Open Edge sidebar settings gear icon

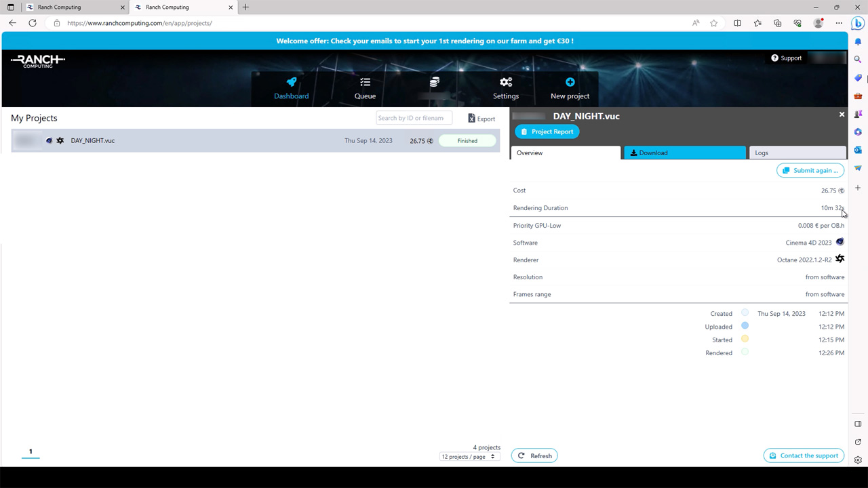[858, 460]
